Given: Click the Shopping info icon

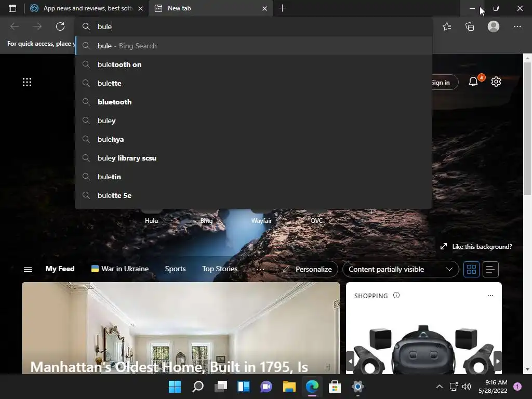Looking at the screenshot, I should click(x=396, y=295).
